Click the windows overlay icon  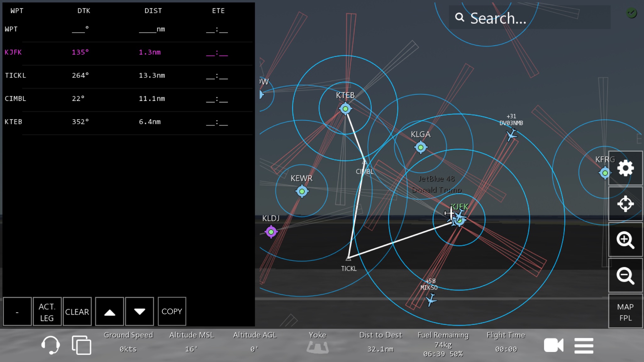coord(81,345)
